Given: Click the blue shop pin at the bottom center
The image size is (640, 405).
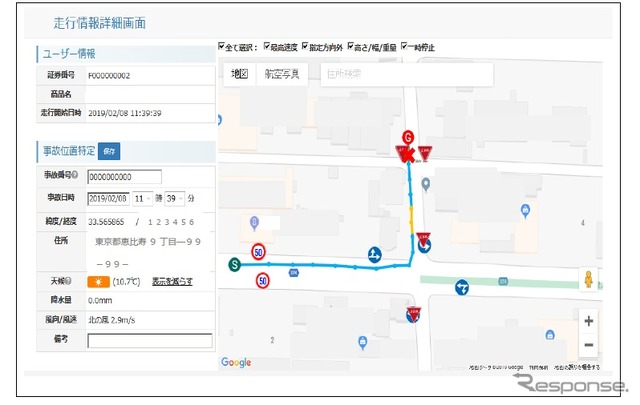Looking at the screenshot, I should [x=362, y=343].
